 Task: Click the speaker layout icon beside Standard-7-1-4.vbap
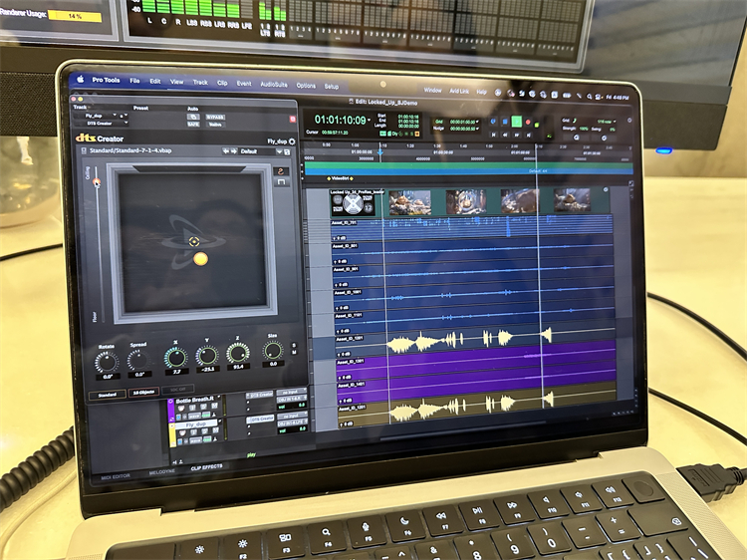click(84, 150)
